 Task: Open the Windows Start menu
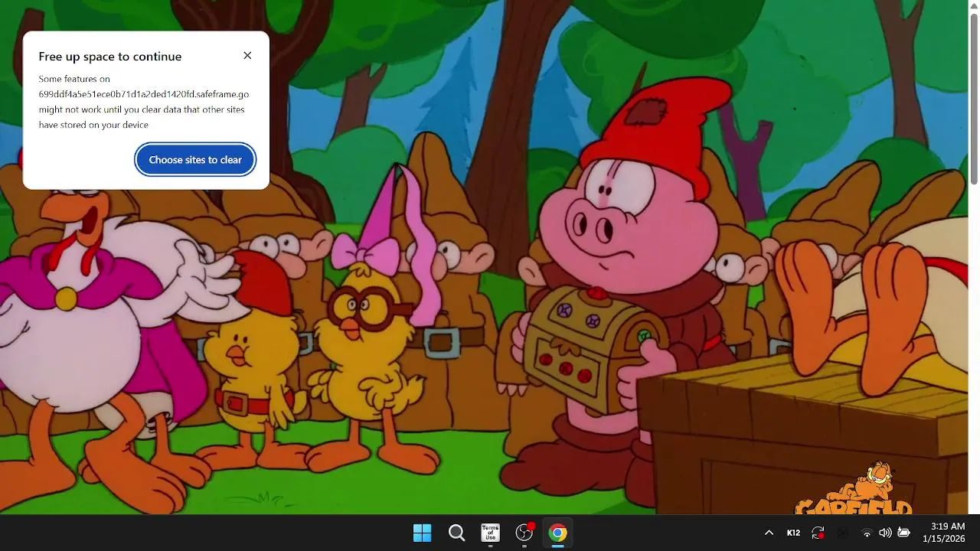tap(422, 533)
